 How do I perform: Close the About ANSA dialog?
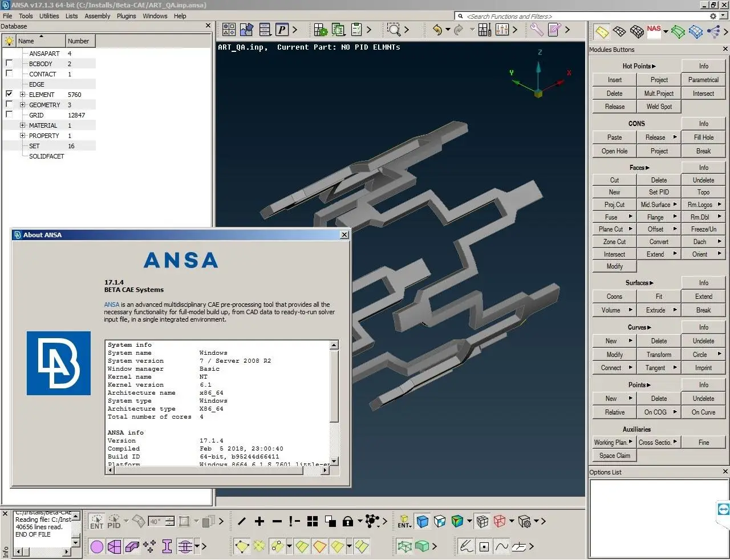click(x=344, y=235)
